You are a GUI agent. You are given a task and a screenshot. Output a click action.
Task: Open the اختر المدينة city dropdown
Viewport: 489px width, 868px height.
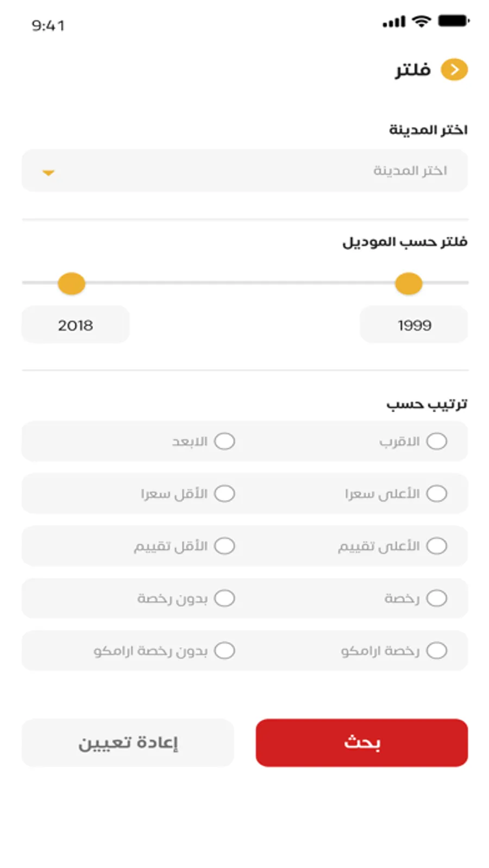point(244,171)
